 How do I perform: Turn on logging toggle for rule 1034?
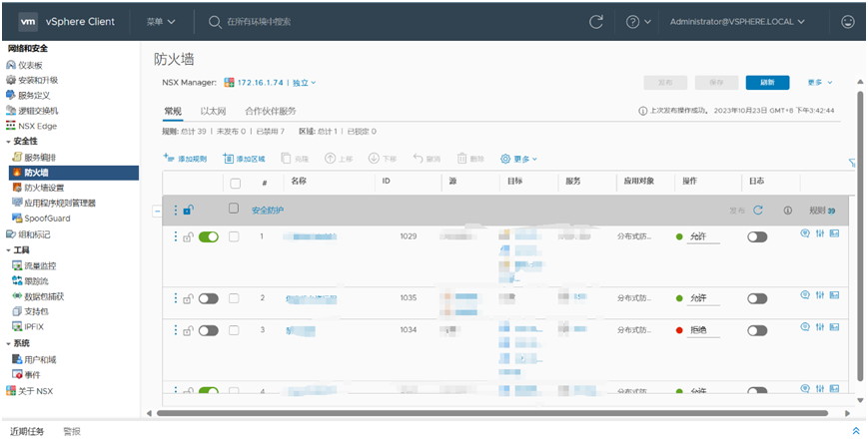(757, 330)
